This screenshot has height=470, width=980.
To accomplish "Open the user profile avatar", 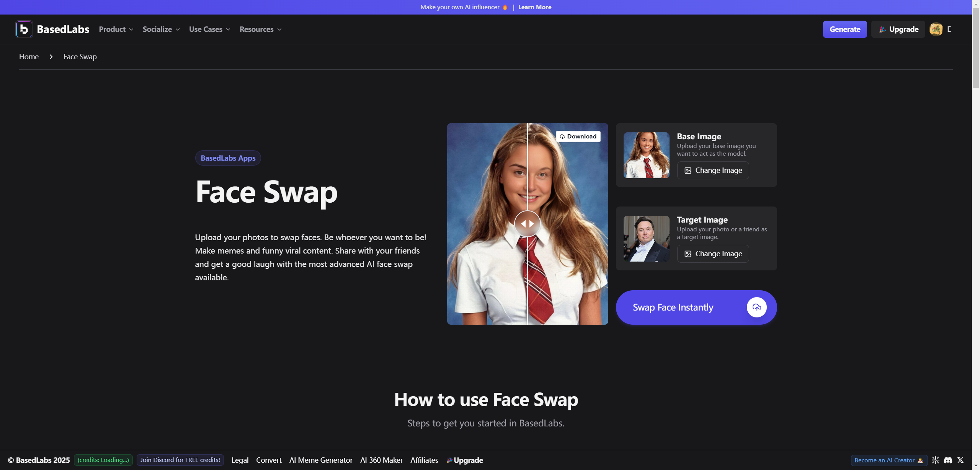I will pos(936,29).
